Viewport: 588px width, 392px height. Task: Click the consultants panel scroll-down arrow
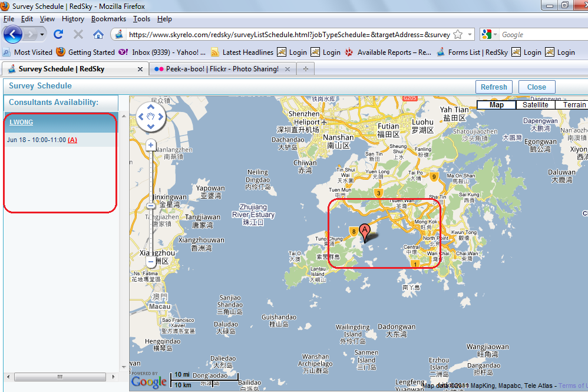pos(124,367)
